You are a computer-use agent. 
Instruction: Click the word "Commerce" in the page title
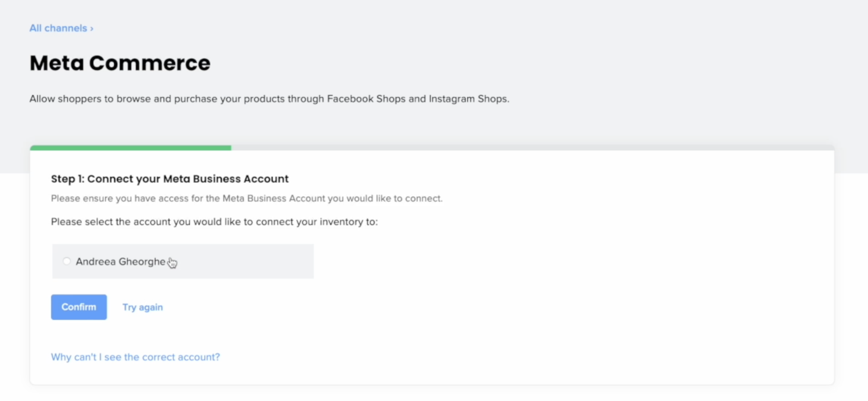[x=150, y=63]
